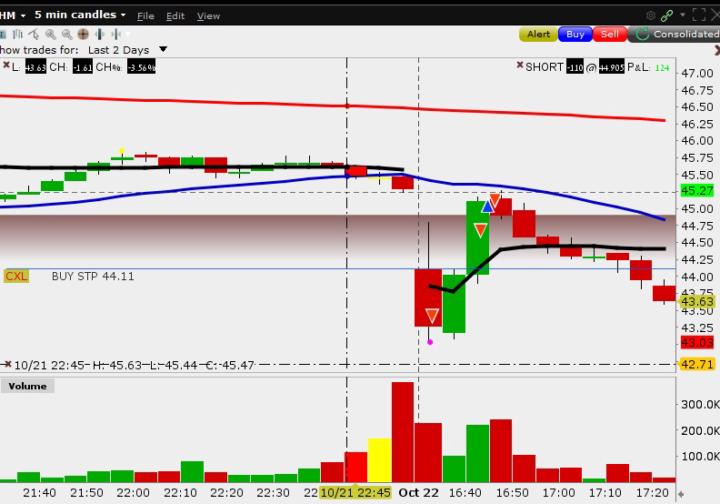This screenshot has width=720, height=504.
Task: Click the yellow 43.63 last price tag
Action: [697, 302]
